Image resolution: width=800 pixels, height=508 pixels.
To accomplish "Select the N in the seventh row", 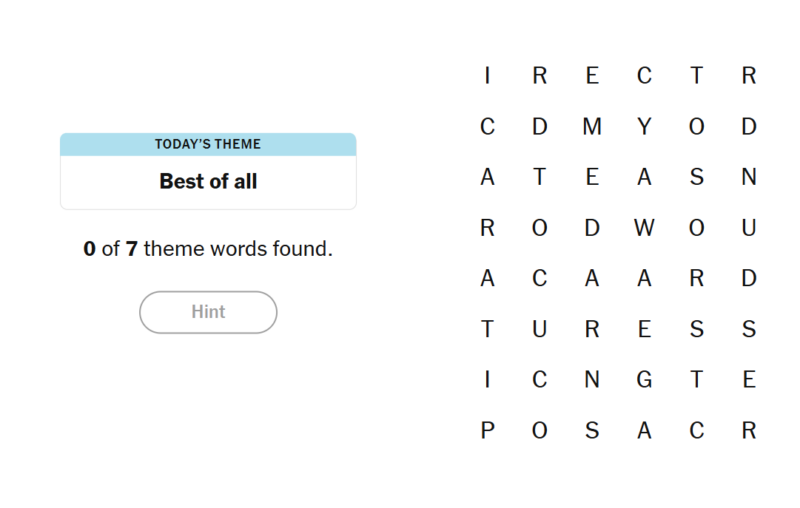I will [x=592, y=380].
